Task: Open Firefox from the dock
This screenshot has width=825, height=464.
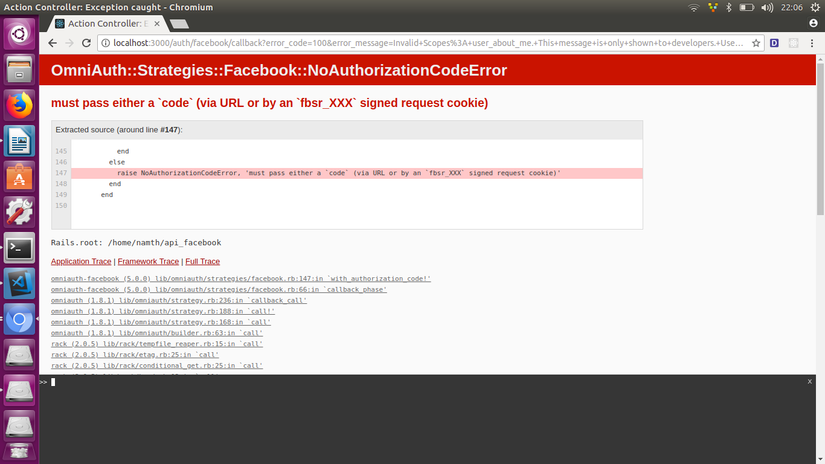Action: coord(19,105)
